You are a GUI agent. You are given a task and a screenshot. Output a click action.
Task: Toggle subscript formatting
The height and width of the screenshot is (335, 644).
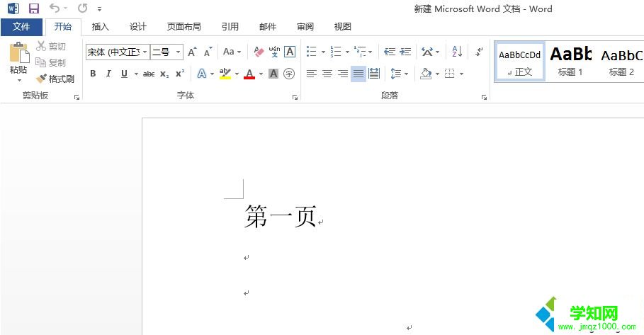coord(164,74)
